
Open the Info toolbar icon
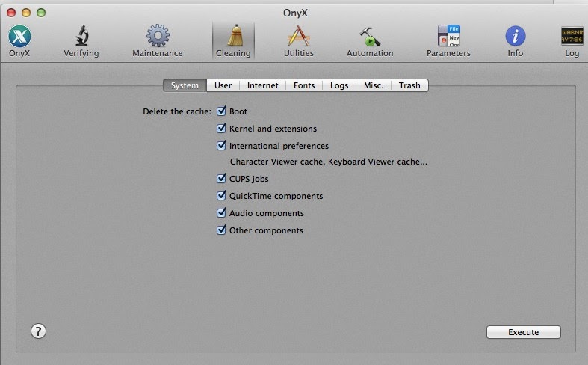click(516, 36)
